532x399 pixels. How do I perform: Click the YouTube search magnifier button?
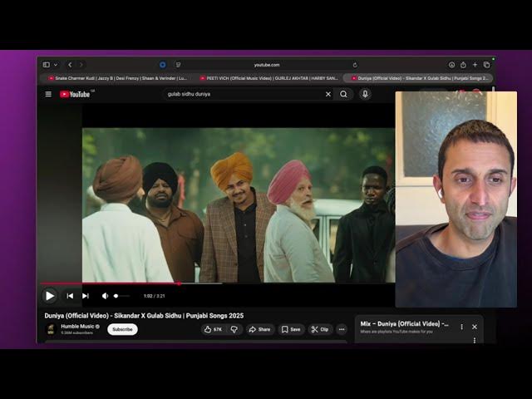pos(343,94)
